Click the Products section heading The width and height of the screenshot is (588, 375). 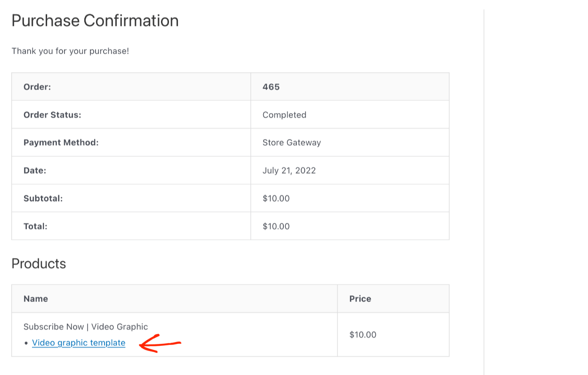tap(38, 264)
